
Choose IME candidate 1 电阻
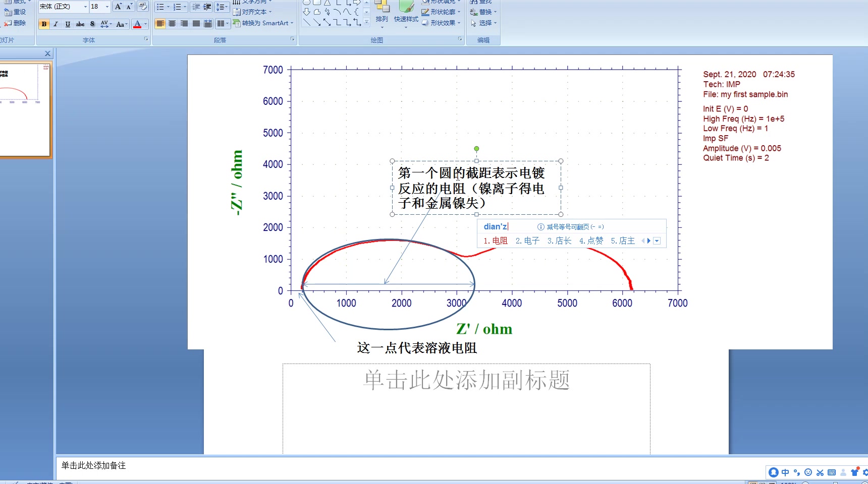coord(496,241)
